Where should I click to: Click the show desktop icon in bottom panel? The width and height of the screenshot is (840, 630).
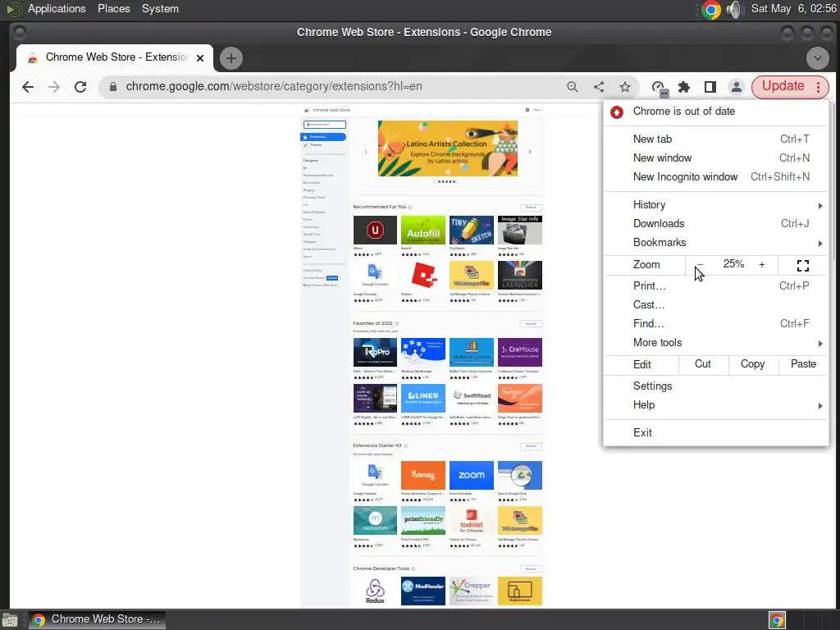10,620
